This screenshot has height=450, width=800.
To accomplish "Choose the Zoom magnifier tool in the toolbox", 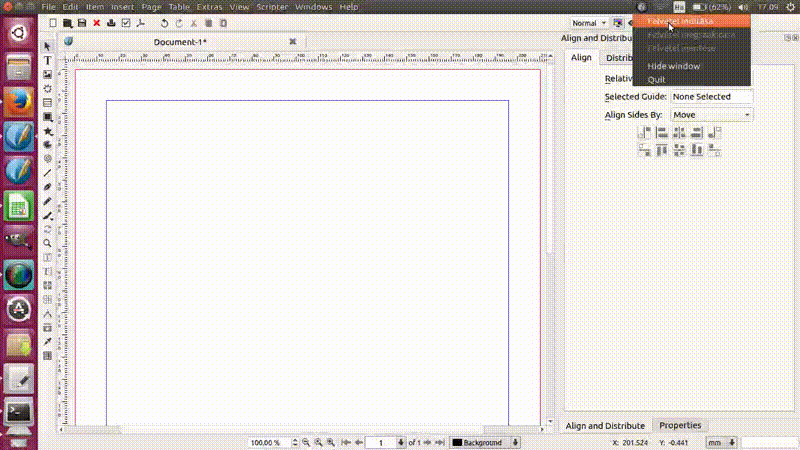I will point(47,243).
